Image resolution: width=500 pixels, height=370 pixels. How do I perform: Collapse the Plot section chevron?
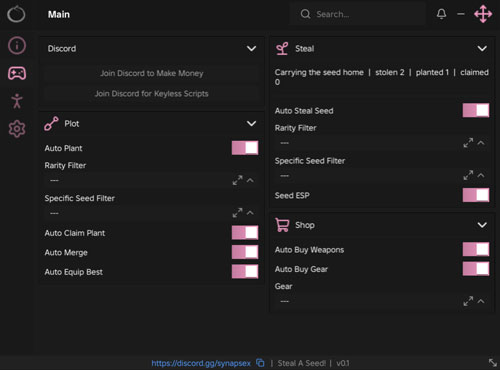[251, 124]
